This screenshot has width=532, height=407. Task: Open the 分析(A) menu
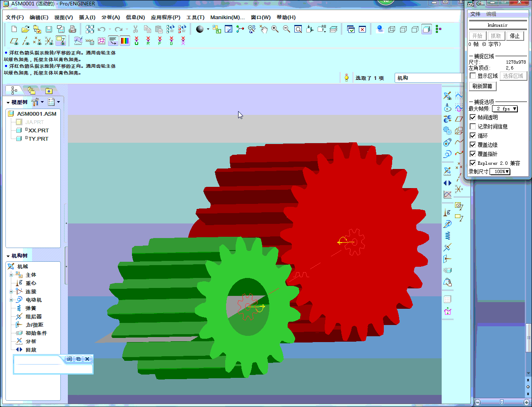point(111,17)
